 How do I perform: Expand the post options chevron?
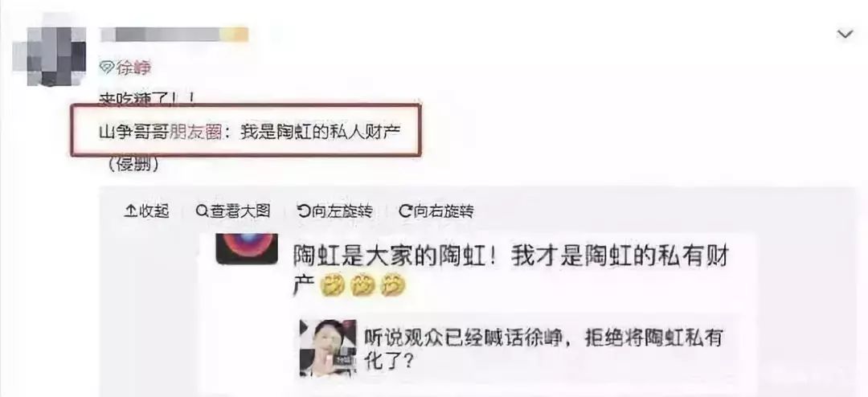pos(845,35)
